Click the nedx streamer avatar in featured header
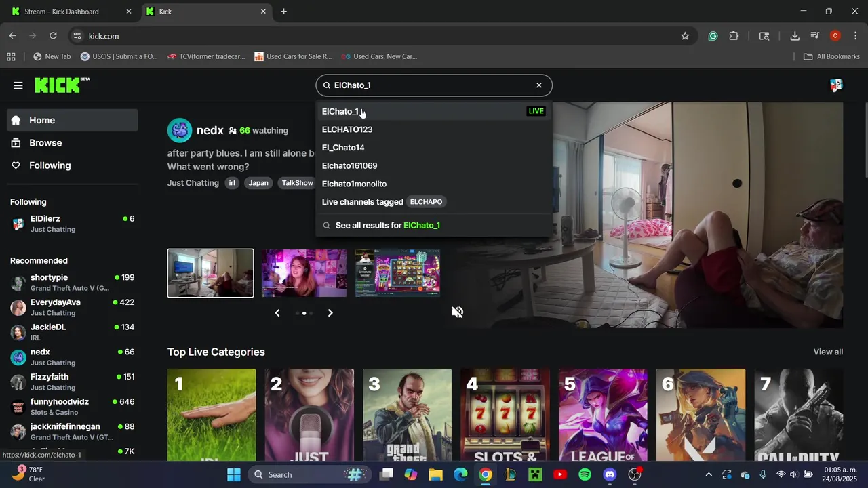The width and height of the screenshot is (868, 488). pyautogui.click(x=180, y=130)
